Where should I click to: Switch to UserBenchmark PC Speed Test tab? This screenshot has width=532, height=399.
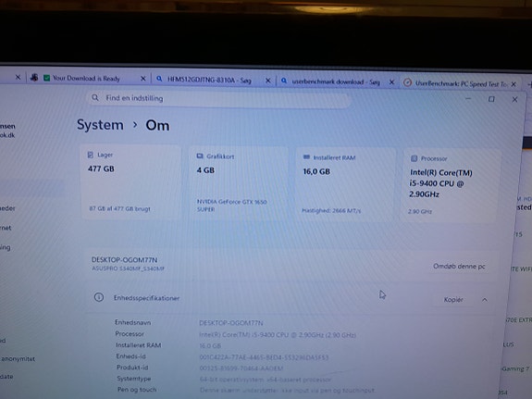click(x=461, y=83)
